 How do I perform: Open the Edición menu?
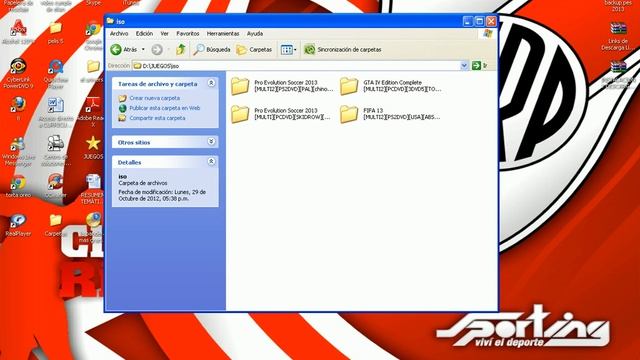[x=144, y=33]
